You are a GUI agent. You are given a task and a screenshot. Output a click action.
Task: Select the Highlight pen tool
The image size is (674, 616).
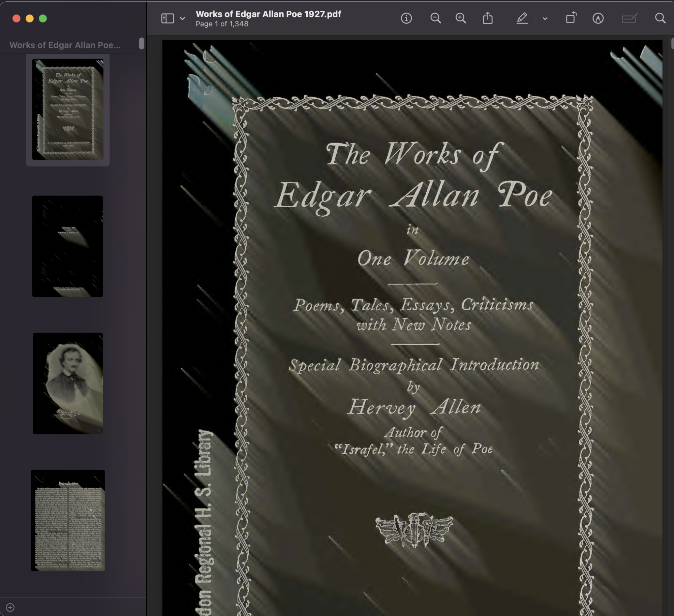point(522,18)
